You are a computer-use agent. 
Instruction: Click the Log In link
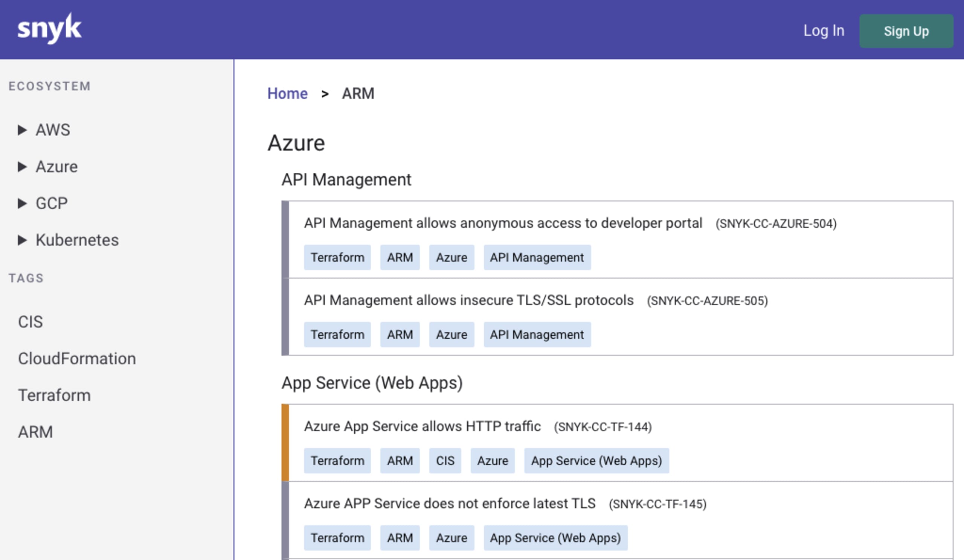pyautogui.click(x=824, y=30)
